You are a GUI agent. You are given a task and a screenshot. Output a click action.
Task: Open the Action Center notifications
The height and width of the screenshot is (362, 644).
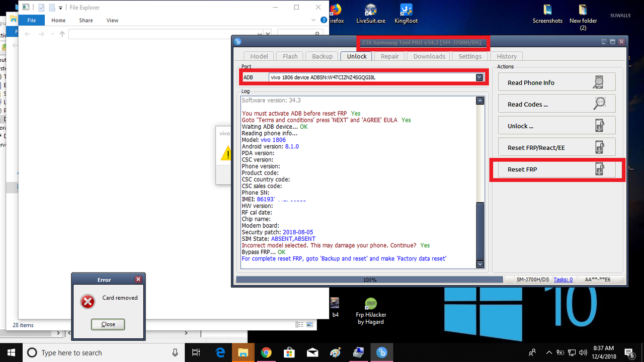click(630, 352)
